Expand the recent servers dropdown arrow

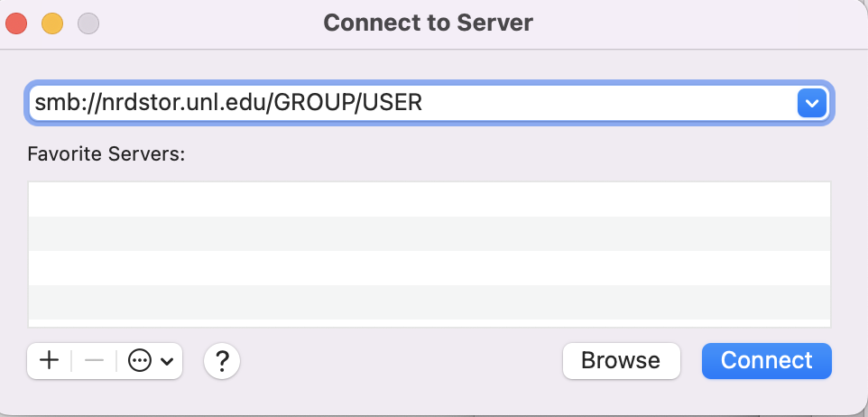tap(812, 104)
